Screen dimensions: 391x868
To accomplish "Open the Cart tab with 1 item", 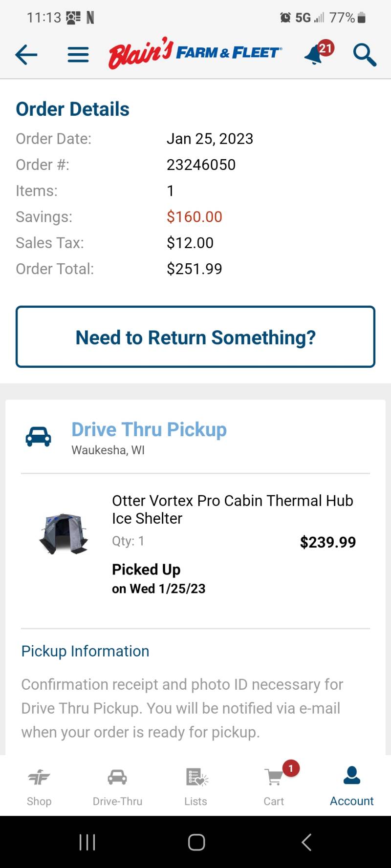I will 275,786.
